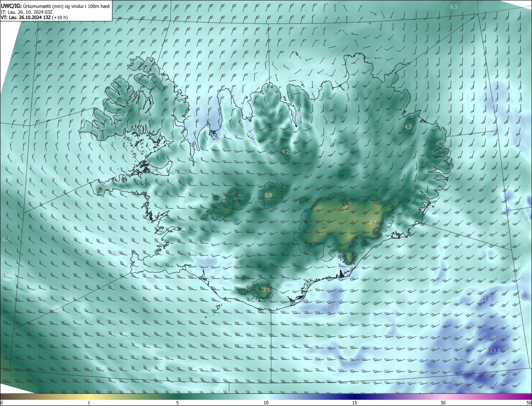Click the 3.6 value label
This screenshot has height=406, width=532.
[x=266, y=290]
